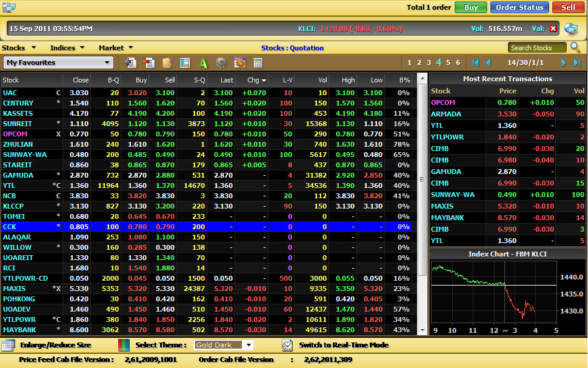Viewport: 588px width, 368px height.
Task: Select the ZHULIAN stock name
Action: click(18, 144)
